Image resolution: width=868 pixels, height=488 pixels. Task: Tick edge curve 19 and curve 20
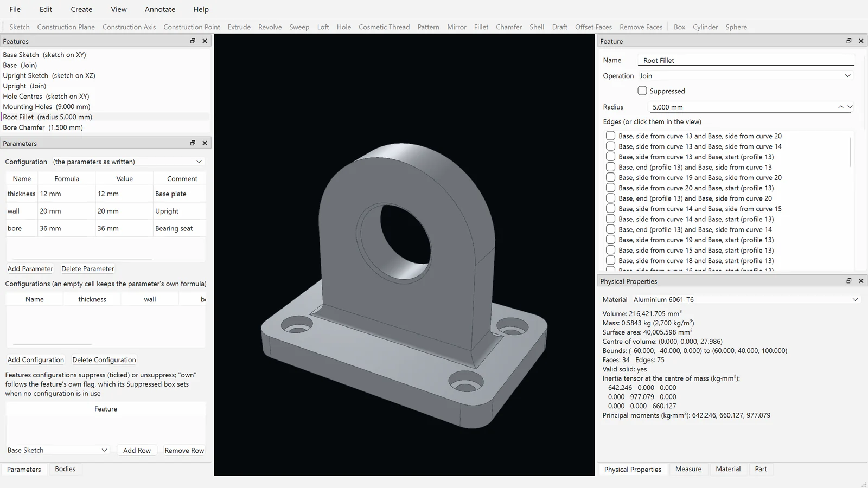point(610,177)
